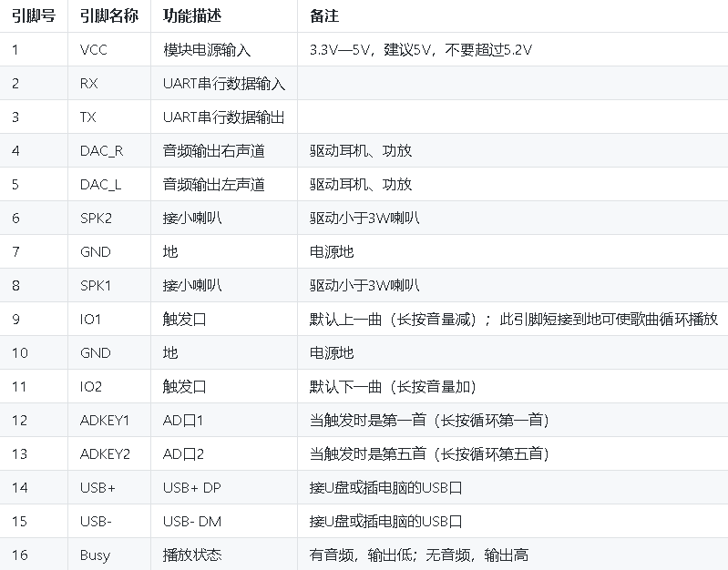Click the 3.3V—5V voltage note text

tap(421, 50)
